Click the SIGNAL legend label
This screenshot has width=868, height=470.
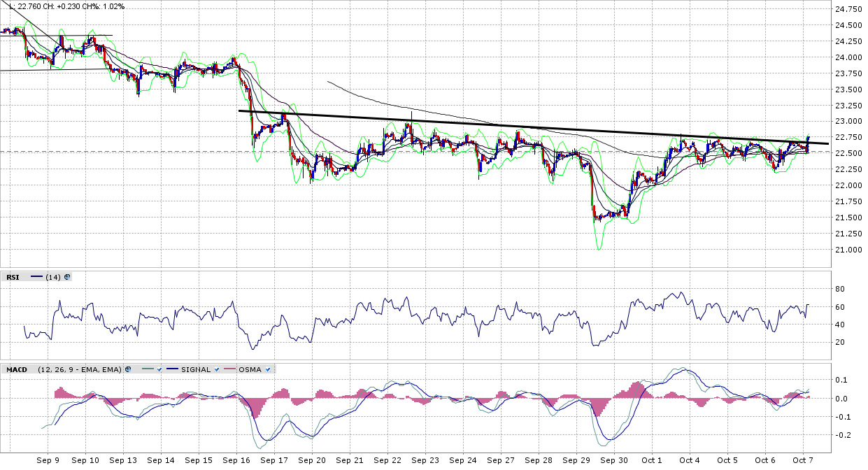[196, 369]
